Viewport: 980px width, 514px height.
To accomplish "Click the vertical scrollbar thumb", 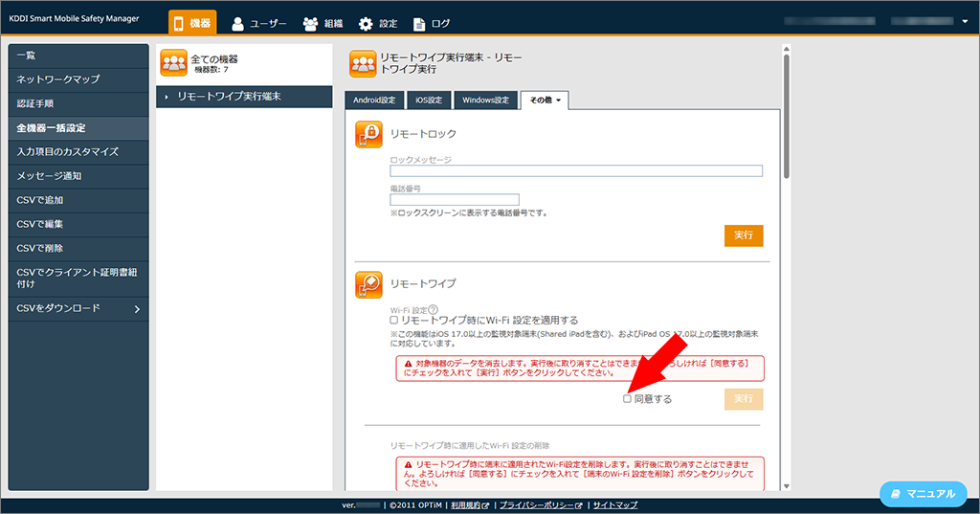I will 787,116.
